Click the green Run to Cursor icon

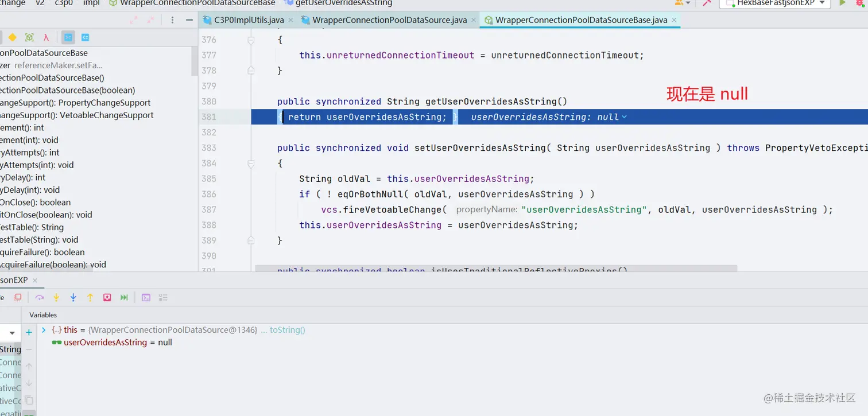pos(124,297)
